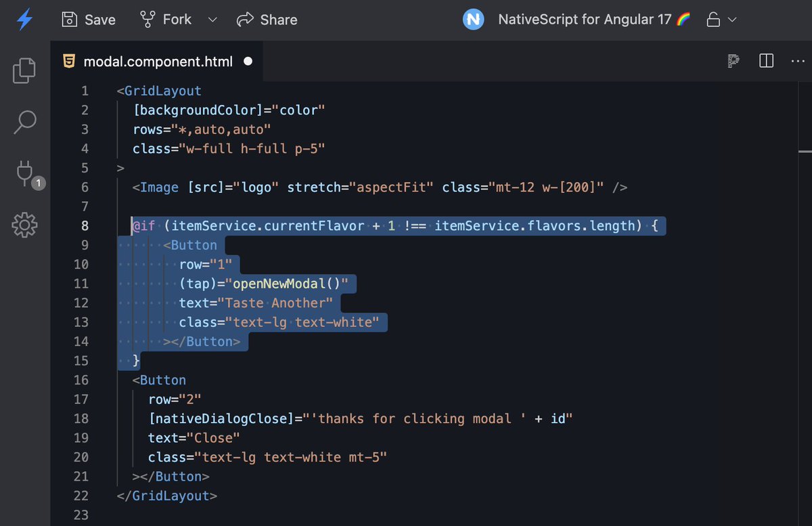Click the unlocked padlock visibility icon
The image size is (812, 526).
[713, 20]
